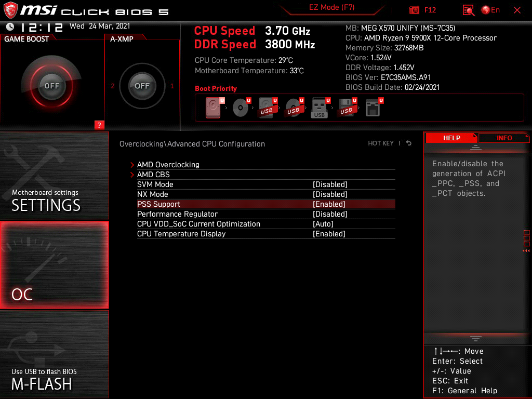This screenshot has width=532, height=399.
Task: Open the M-FLASH section
Action: point(54,354)
